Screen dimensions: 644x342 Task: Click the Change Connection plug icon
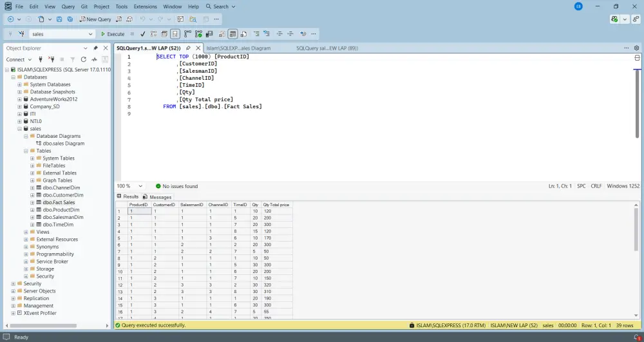[x=21, y=34]
